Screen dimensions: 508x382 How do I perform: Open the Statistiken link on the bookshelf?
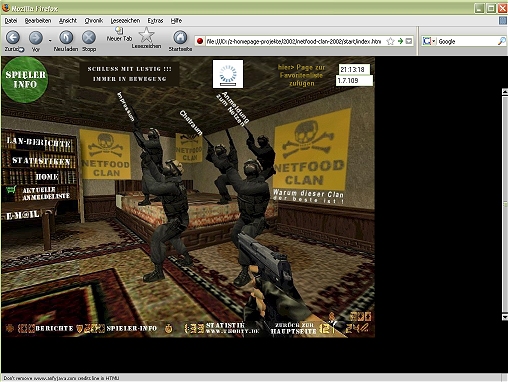click(x=41, y=161)
